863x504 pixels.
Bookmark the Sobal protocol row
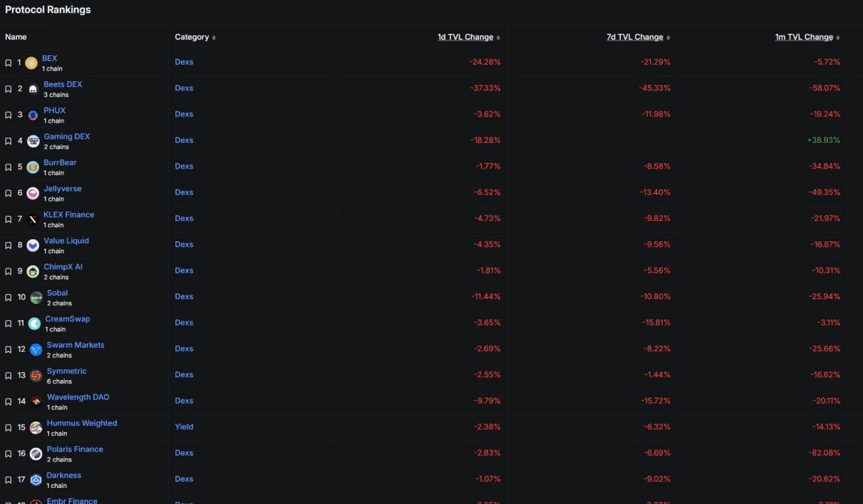(8, 297)
